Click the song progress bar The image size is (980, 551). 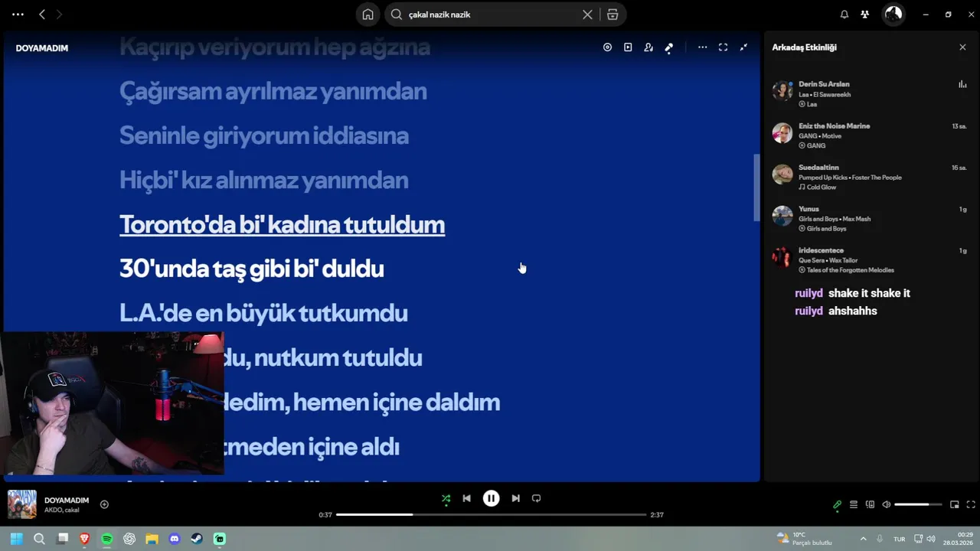(492, 515)
